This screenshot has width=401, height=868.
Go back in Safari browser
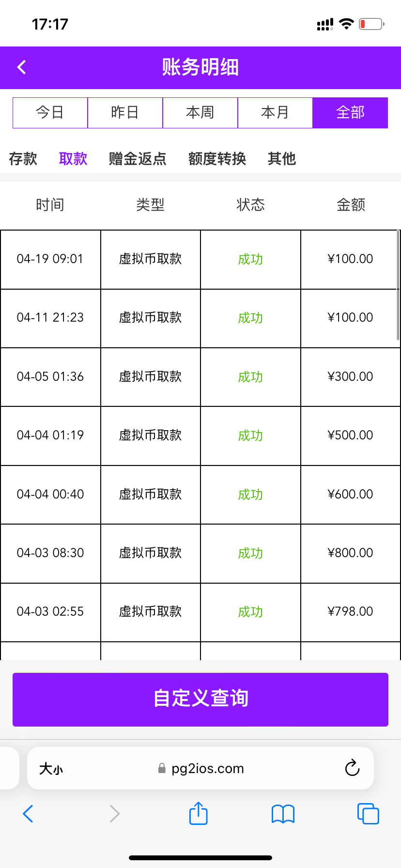point(28,814)
